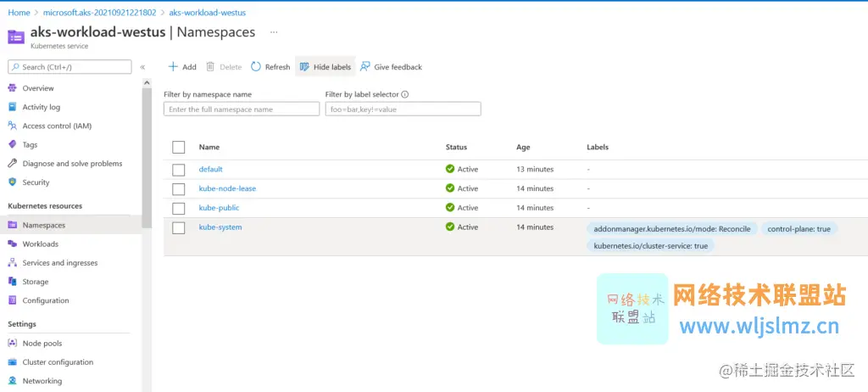Click the Give feedback person icon

click(364, 66)
